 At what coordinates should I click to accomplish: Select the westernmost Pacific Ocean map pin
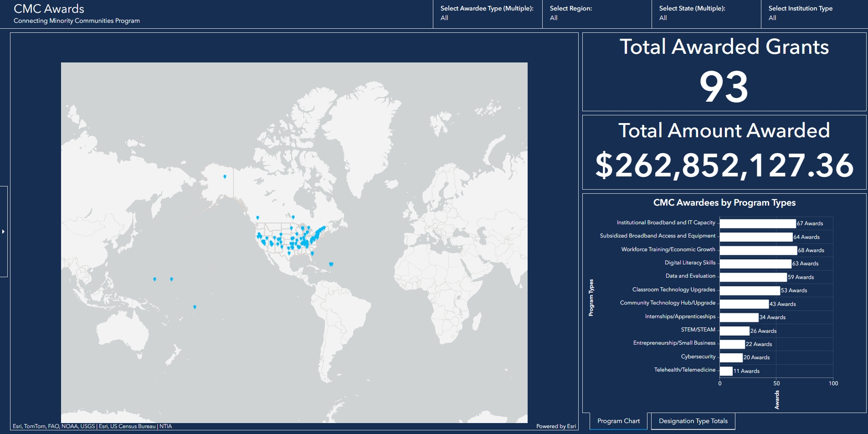(154, 279)
